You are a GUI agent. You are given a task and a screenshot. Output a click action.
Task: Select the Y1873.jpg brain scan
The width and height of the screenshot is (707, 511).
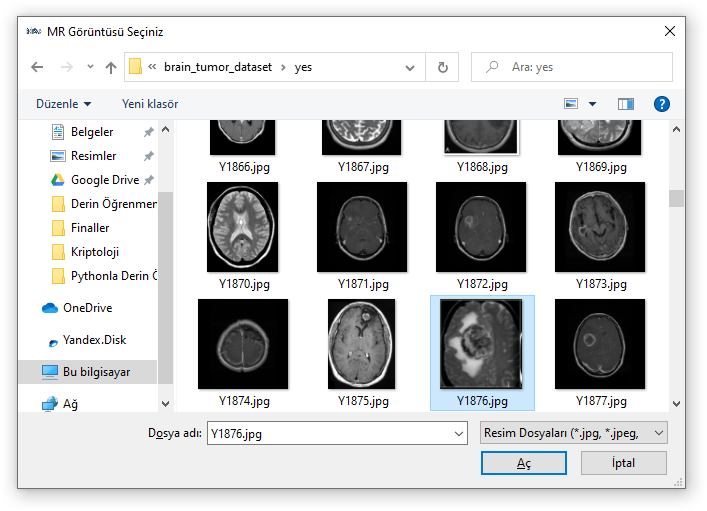click(600, 227)
